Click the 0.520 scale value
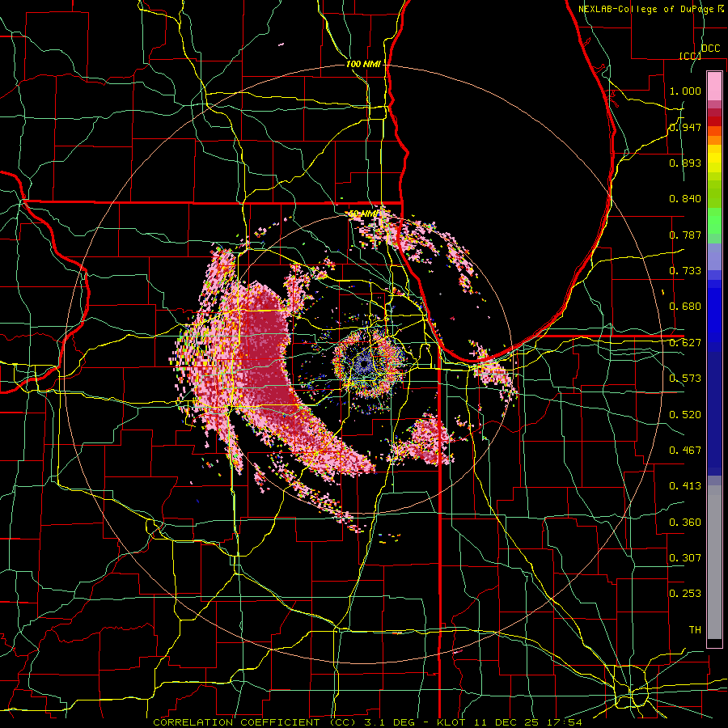 pos(685,415)
